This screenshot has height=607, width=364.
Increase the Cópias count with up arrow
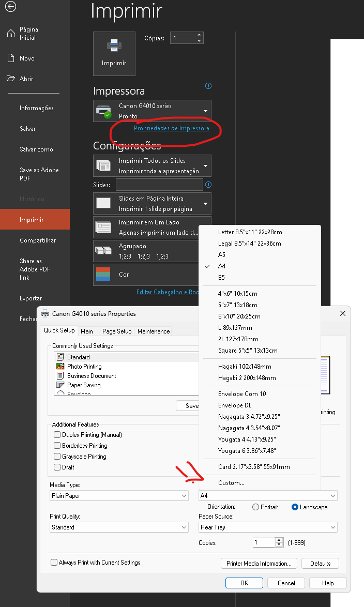(199, 35)
